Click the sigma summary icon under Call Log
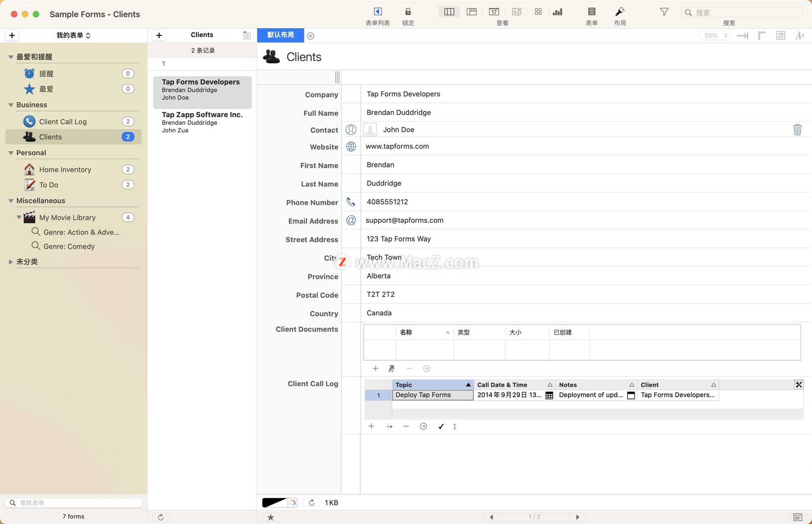 455,427
